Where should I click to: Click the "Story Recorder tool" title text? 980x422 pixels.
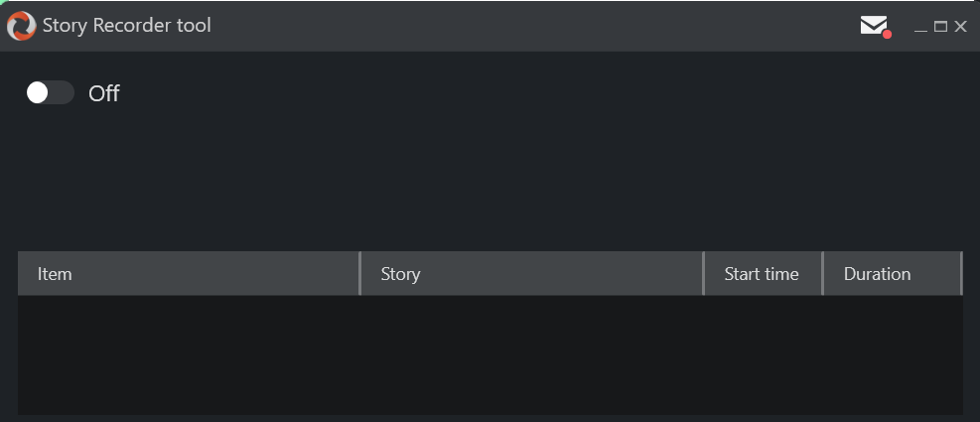point(127,26)
